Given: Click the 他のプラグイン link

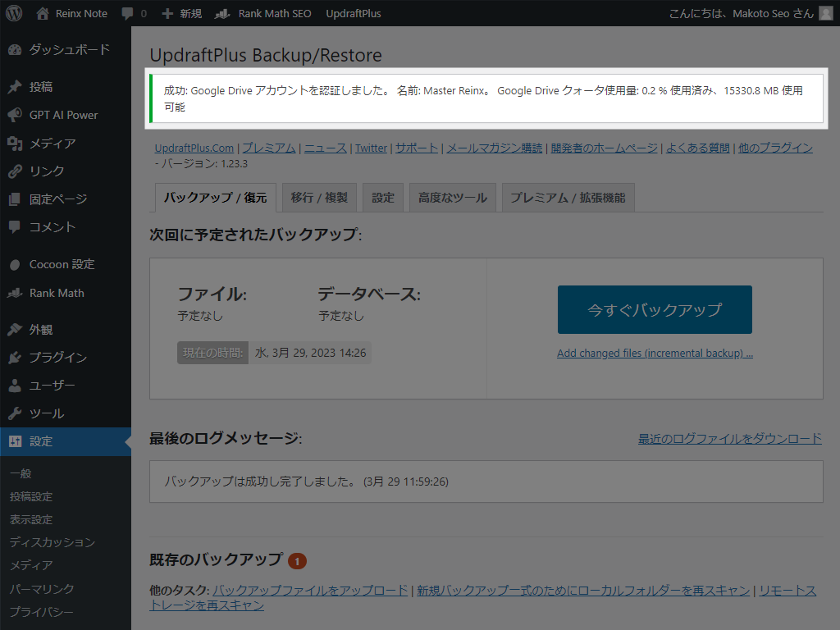Looking at the screenshot, I should (776, 148).
